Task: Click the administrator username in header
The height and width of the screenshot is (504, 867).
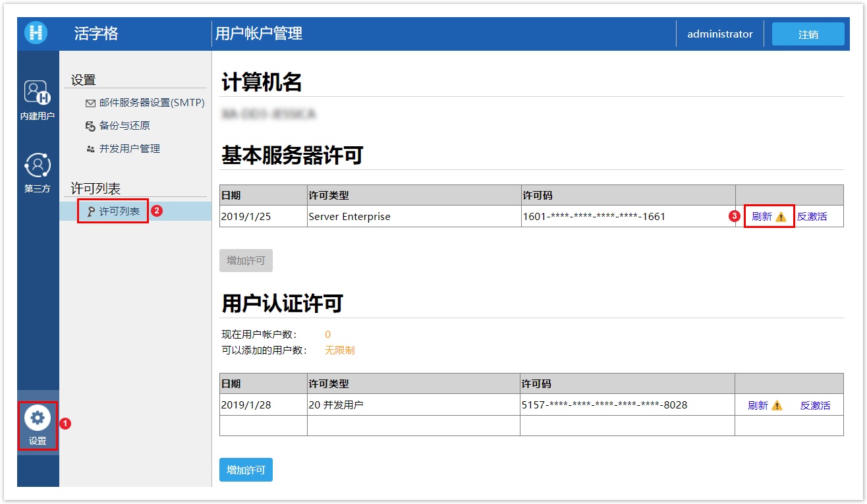Action: click(719, 34)
